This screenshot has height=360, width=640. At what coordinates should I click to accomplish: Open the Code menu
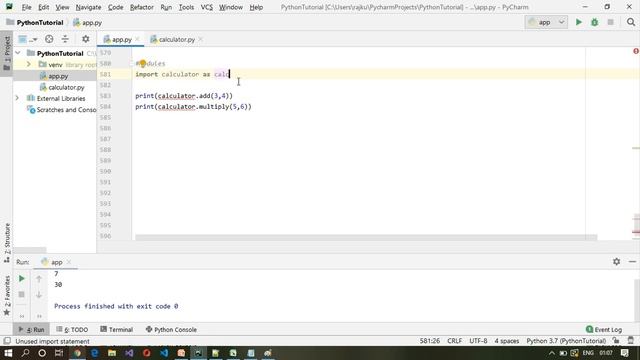pyautogui.click(x=116, y=7)
